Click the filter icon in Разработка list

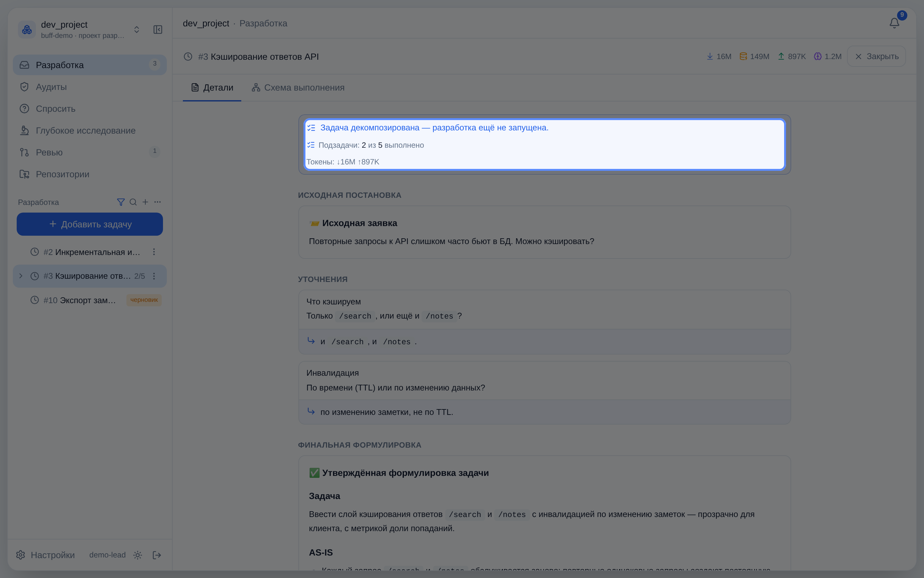tap(121, 202)
